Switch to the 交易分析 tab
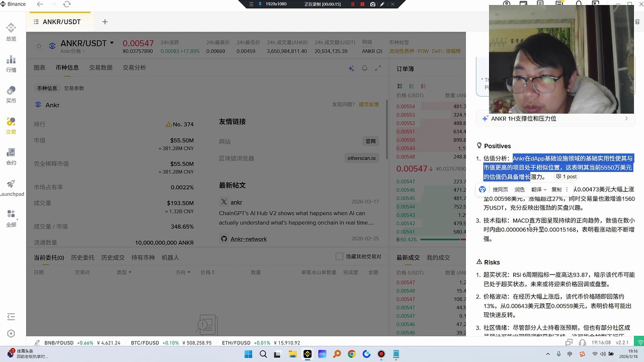The height and width of the screenshot is (362, 644). click(134, 68)
